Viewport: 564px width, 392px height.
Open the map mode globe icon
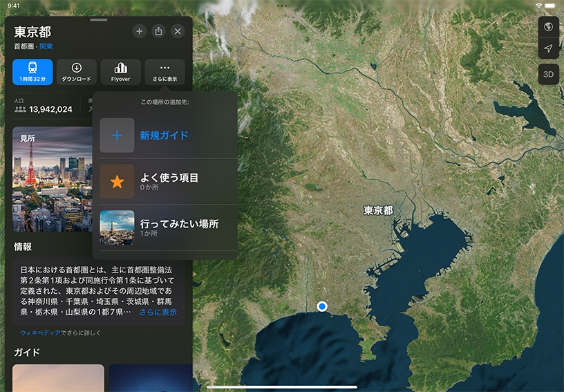(548, 27)
